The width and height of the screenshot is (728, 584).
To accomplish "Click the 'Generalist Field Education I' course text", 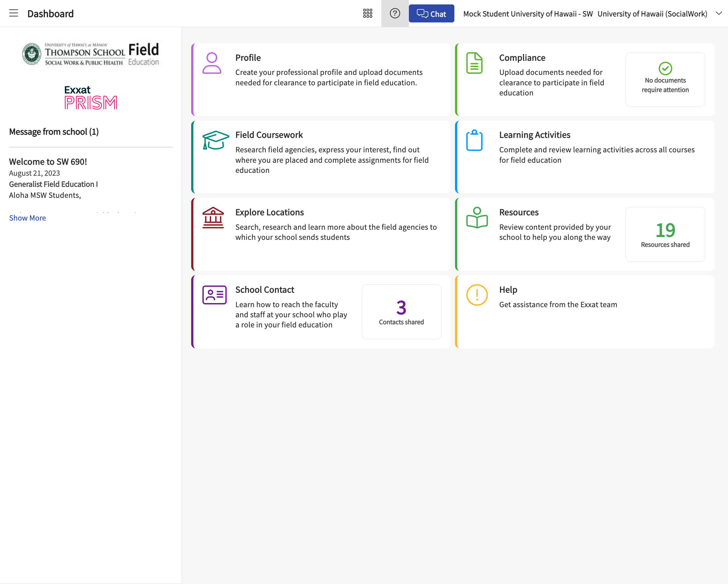I will click(53, 184).
